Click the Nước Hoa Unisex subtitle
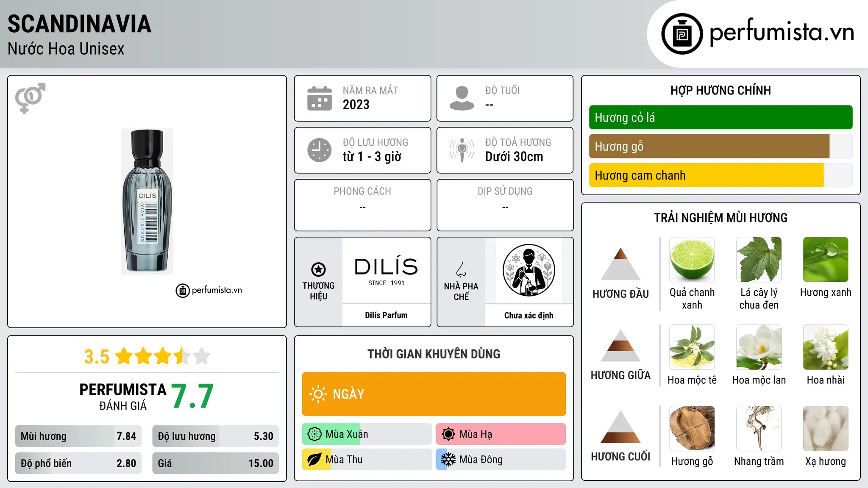The height and width of the screenshot is (488, 868). point(66,49)
